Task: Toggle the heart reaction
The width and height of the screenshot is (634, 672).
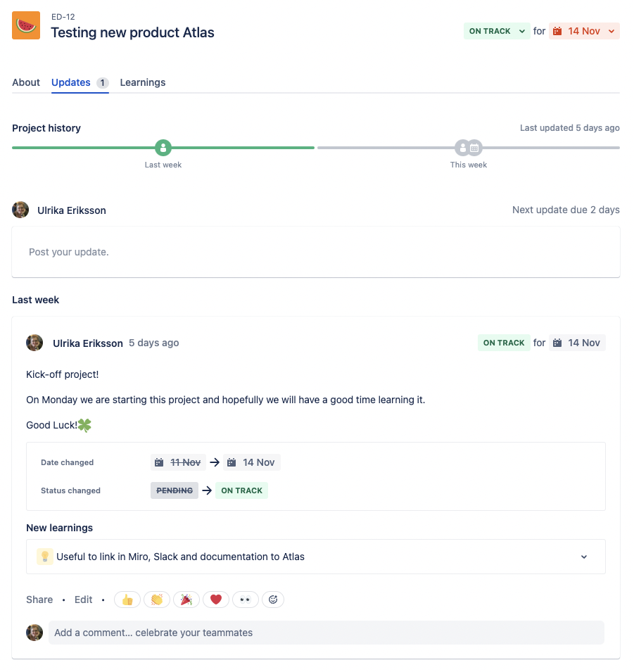Action: click(x=215, y=599)
